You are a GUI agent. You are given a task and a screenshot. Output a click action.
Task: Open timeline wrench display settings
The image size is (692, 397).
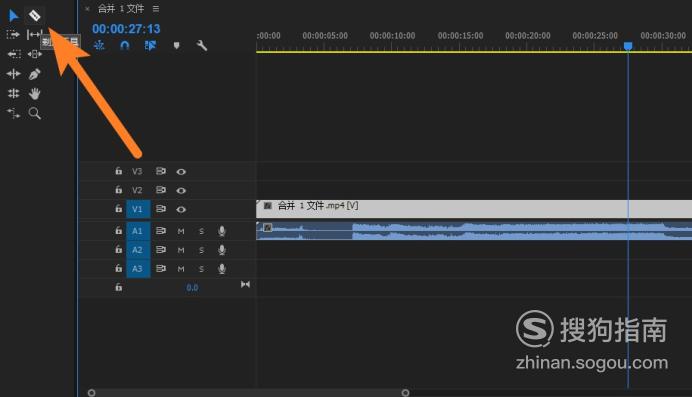click(201, 45)
